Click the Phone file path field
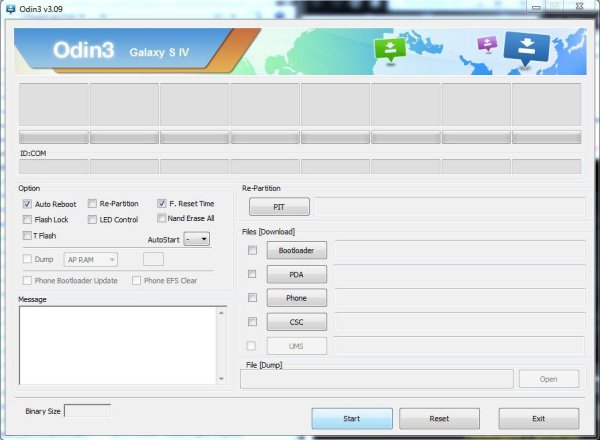 [460, 298]
